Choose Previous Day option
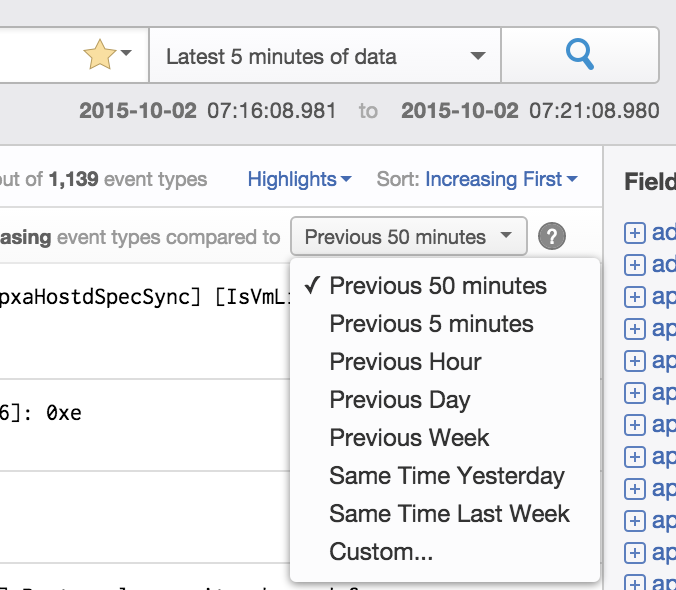Viewport: 676px width, 590px height. pos(399,400)
